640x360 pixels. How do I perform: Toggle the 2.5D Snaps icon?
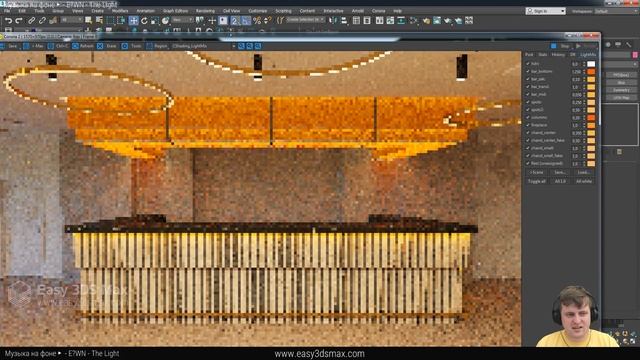[235, 20]
